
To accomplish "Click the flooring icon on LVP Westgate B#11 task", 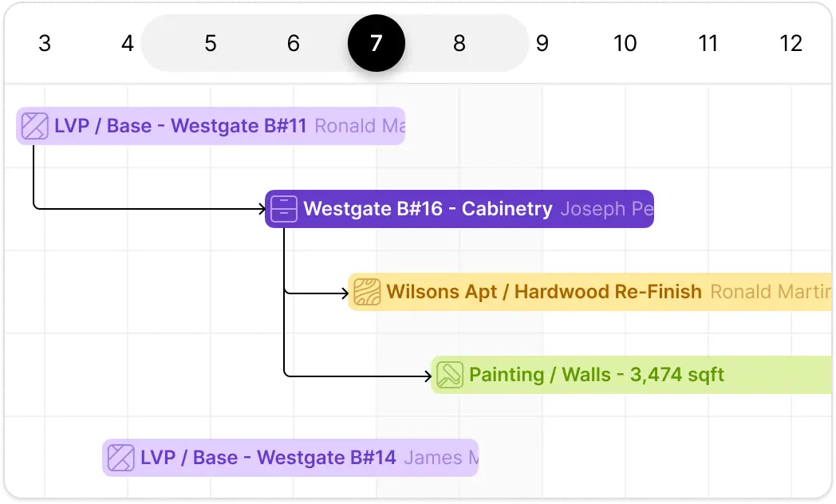I will tap(34, 126).
